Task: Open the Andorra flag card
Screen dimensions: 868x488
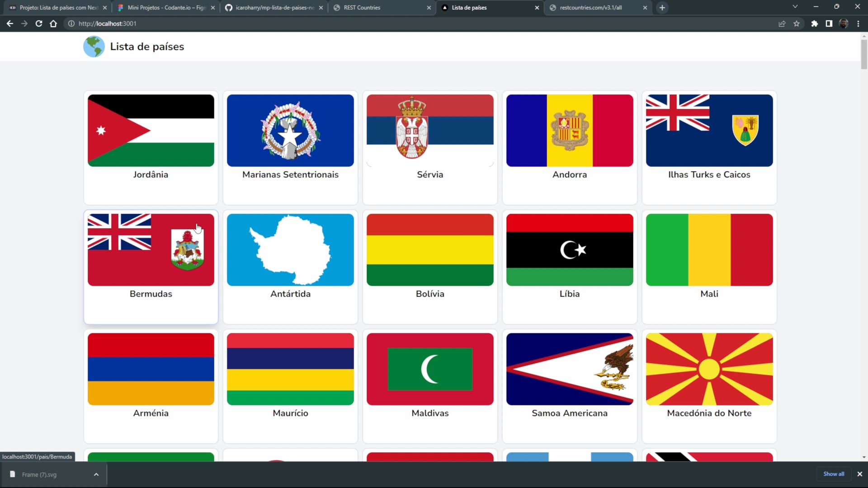Action: [570, 148]
